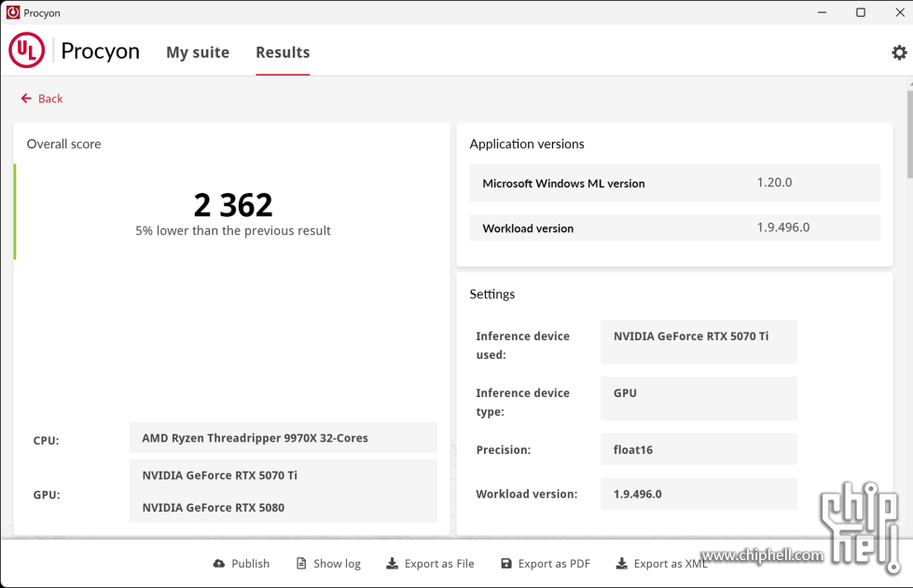The image size is (913, 588).
Task: Open the Show log document icon
Action: click(x=301, y=564)
